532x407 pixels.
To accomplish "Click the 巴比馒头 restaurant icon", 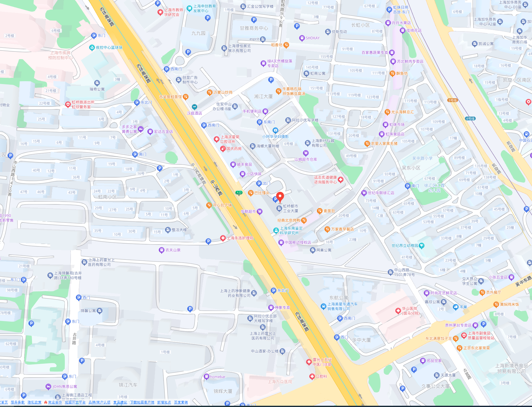I will (x=251, y=193).
